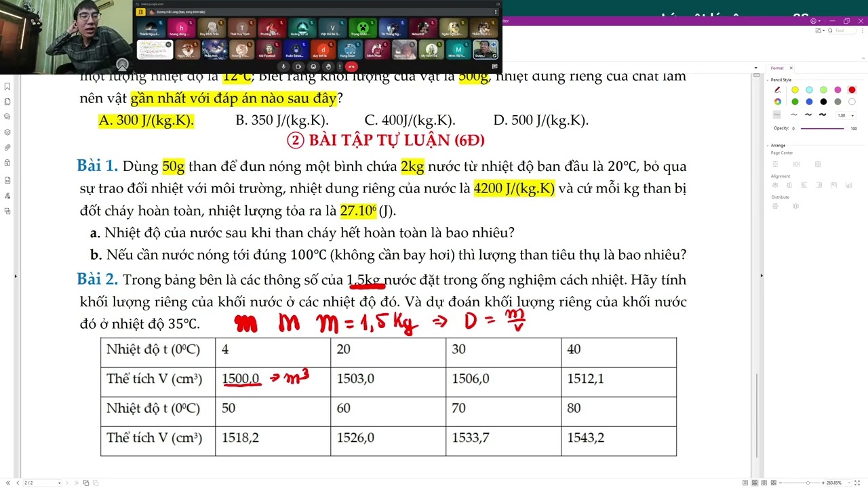868x488 pixels.
Task: Pick the red pencil color
Action: (x=852, y=90)
